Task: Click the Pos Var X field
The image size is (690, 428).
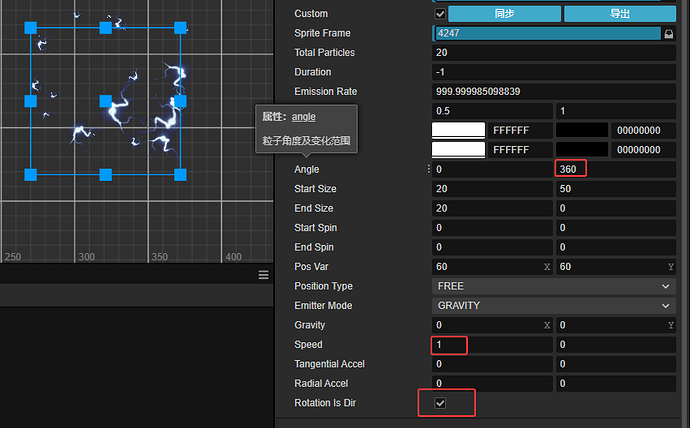Action: click(492, 267)
